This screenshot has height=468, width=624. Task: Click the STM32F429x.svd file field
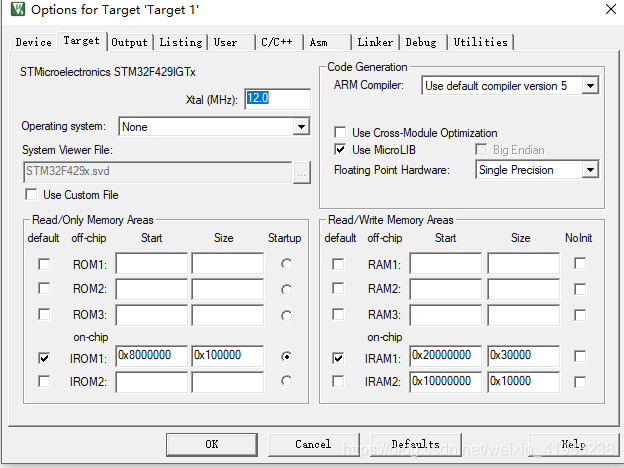(x=158, y=172)
